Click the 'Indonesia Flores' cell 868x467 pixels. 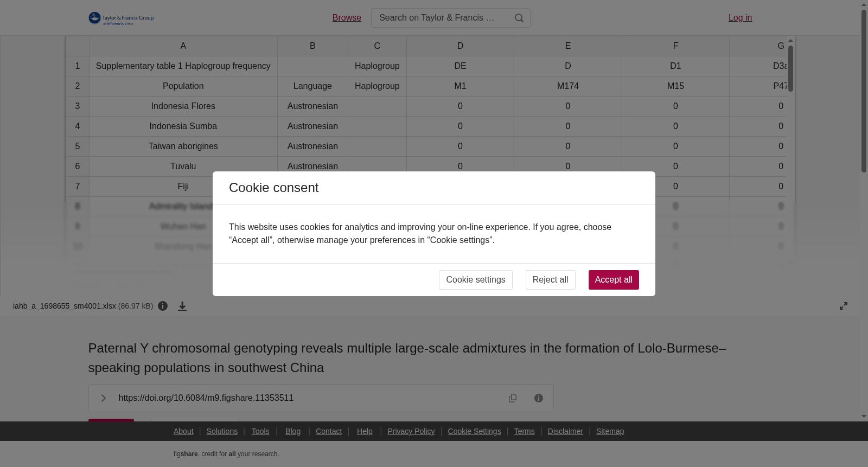click(x=183, y=106)
